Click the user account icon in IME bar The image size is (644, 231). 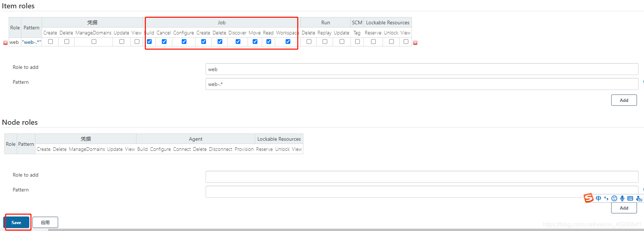coord(639,198)
